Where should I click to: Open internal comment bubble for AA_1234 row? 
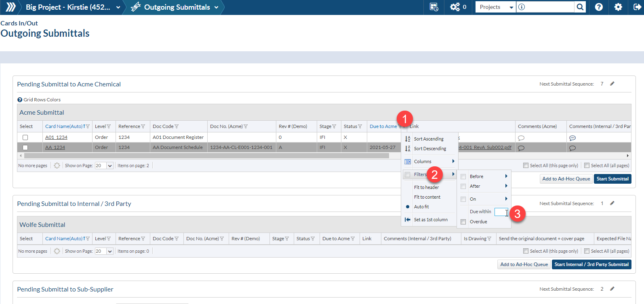point(572,148)
